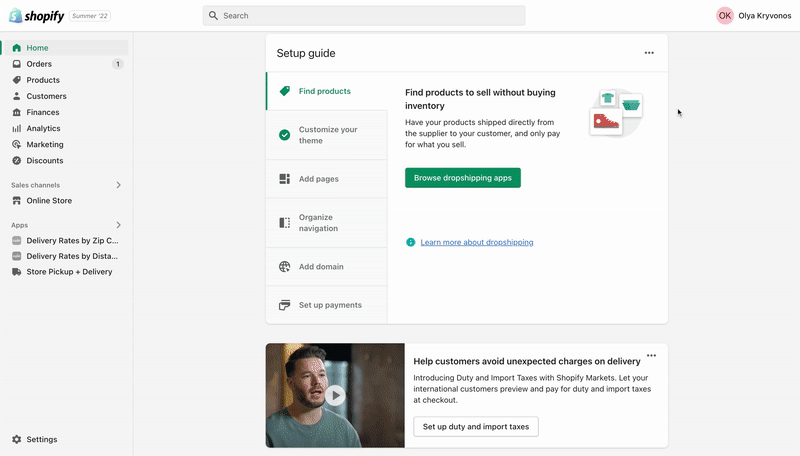This screenshot has height=456, width=800.
Task: Click the Delivery Rates by Zip Code app icon
Action: (16, 240)
